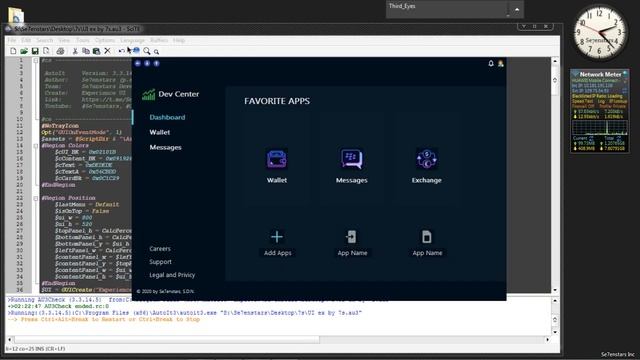This screenshot has height=360, width=640.
Task: Click the horizontal scrollbar left arrow
Action: pyautogui.click(x=10, y=340)
